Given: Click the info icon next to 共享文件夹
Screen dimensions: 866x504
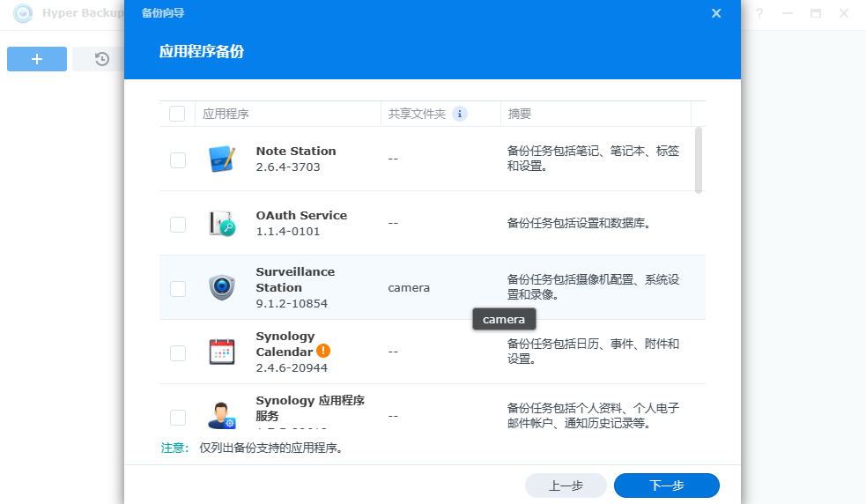Looking at the screenshot, I should click(459, 114).
